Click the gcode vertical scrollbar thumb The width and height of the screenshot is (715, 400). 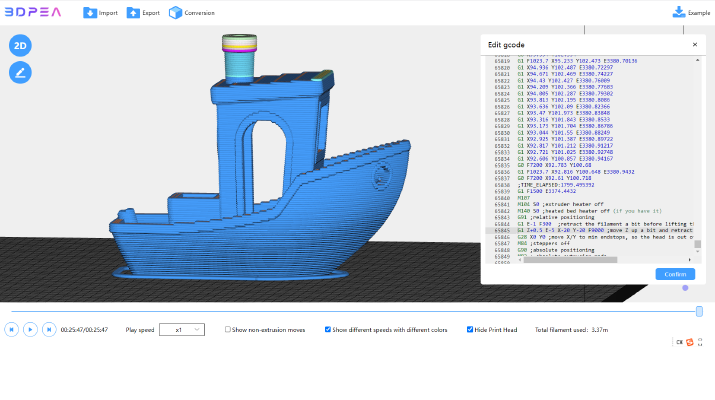tap(698, 244)
